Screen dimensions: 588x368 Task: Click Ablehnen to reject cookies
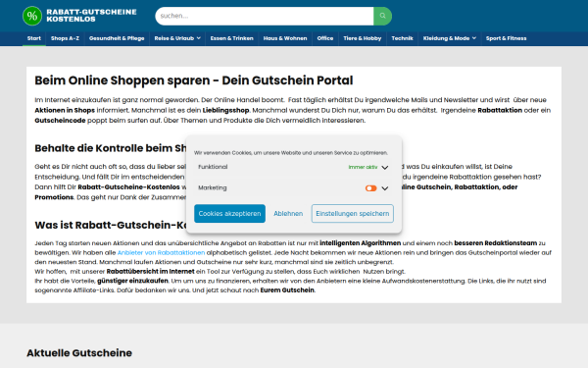click(x=288, y=213)
